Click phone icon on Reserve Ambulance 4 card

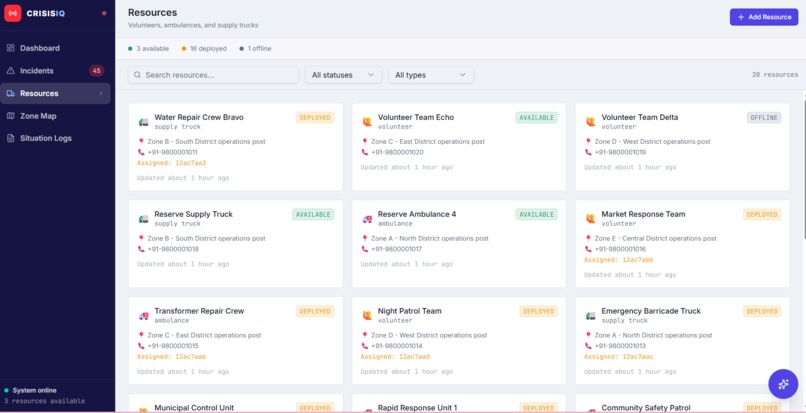pos(364,249)
